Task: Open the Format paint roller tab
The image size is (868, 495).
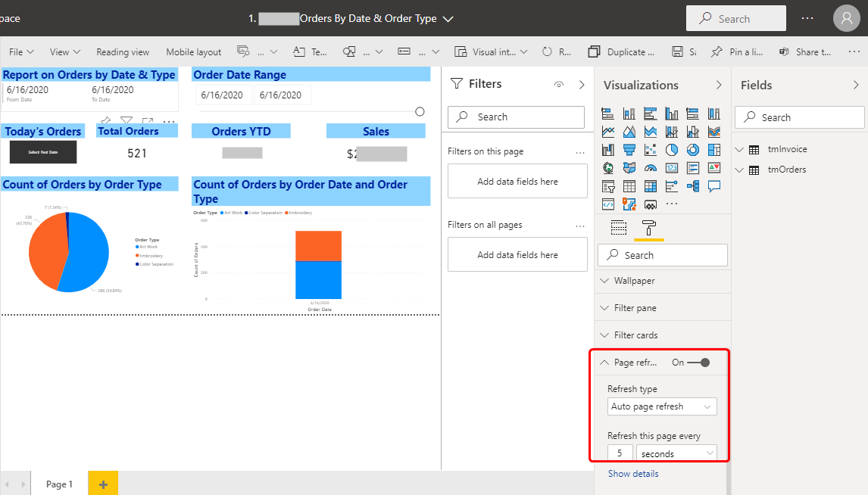Action: coord(649,228)
